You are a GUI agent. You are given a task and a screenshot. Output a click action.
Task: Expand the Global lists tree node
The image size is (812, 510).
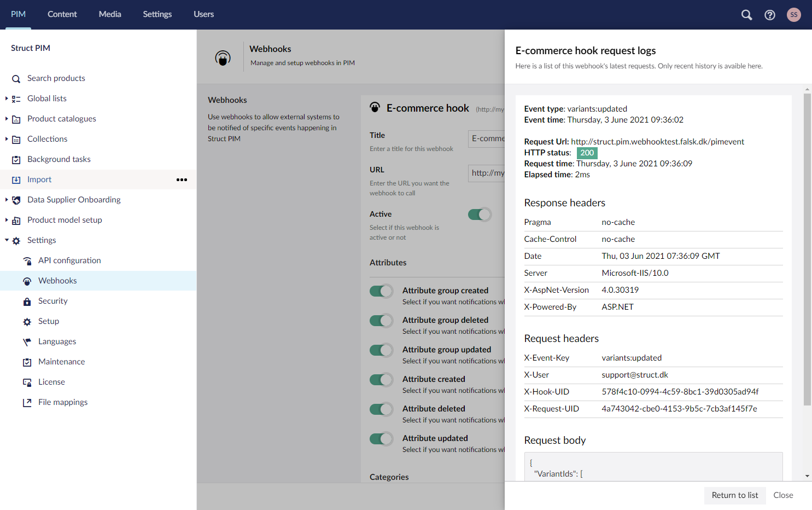click(x=7, y=98)
